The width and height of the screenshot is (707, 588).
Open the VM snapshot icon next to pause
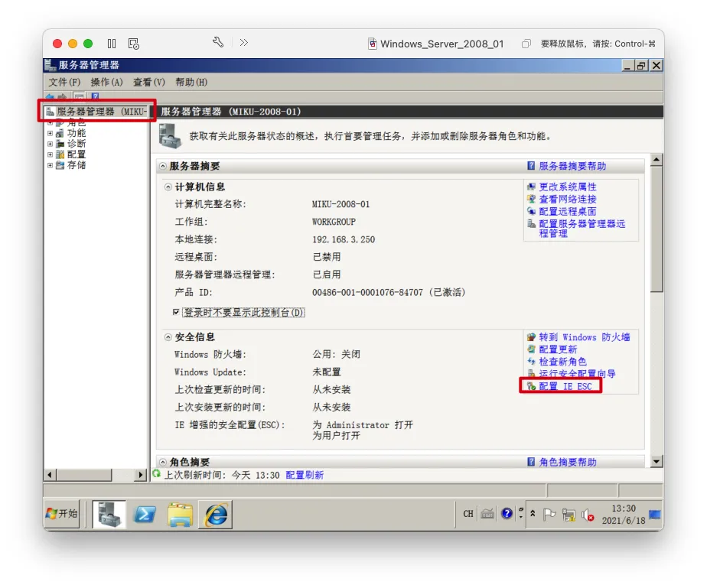coord(133,44)
